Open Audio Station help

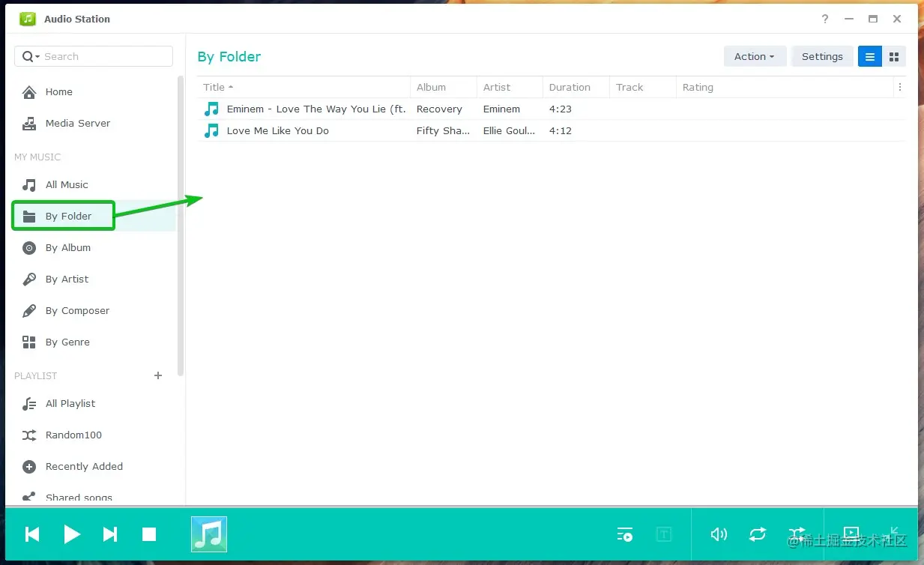coord(825,19)
